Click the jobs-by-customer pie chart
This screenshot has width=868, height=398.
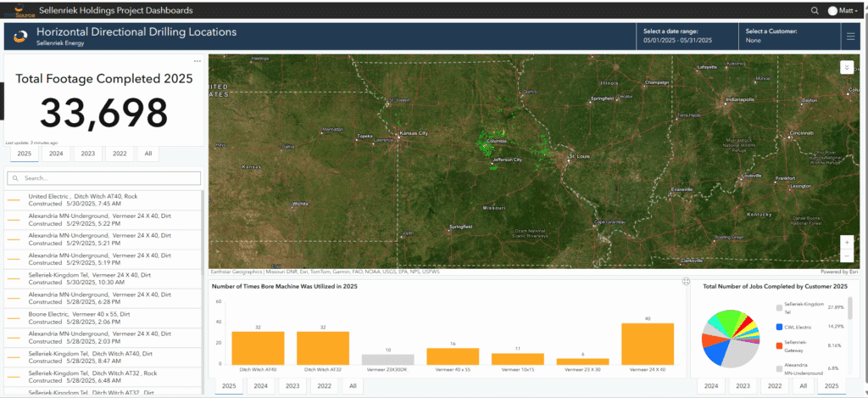pos(730,338)
